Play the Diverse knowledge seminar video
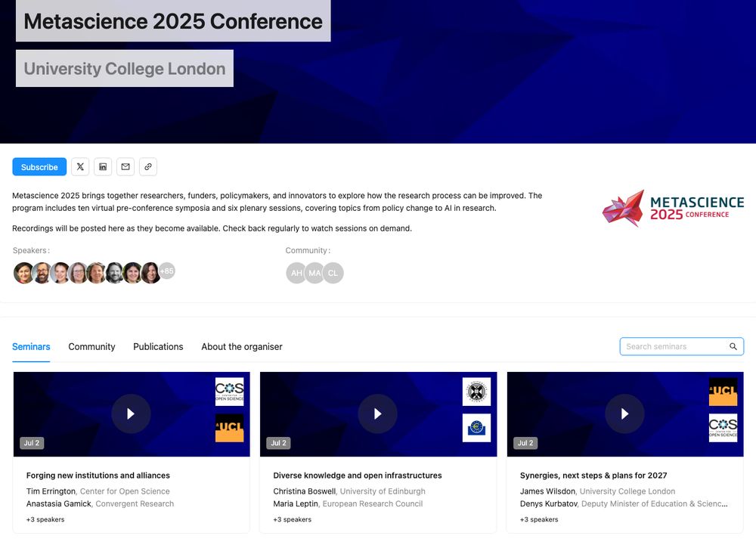756x542 pixels. [x=377, y=413]
